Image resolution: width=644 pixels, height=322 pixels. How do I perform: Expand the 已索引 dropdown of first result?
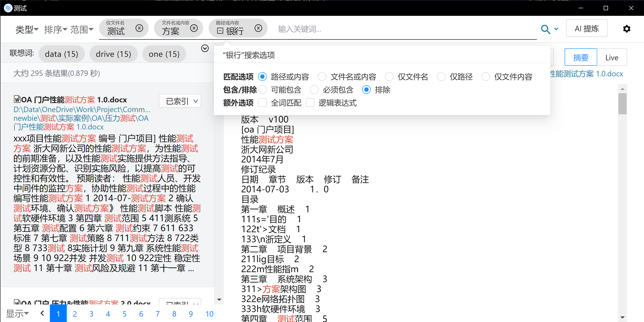tap(180, 101)
